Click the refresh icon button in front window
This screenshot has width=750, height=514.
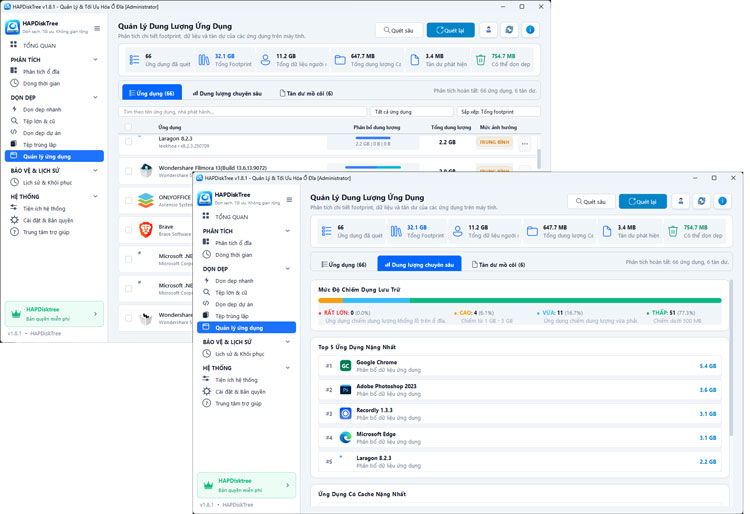click(701, 201)
